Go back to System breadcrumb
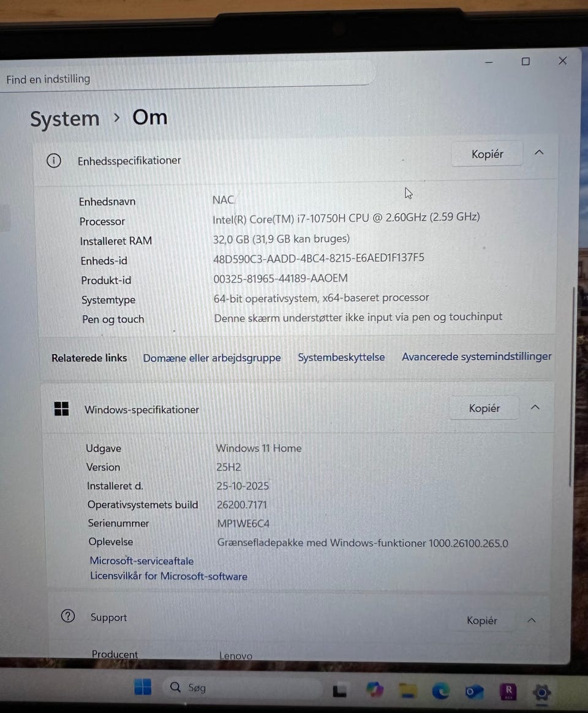Viewport: 588px width, 713px height. [x=64, y=119]
